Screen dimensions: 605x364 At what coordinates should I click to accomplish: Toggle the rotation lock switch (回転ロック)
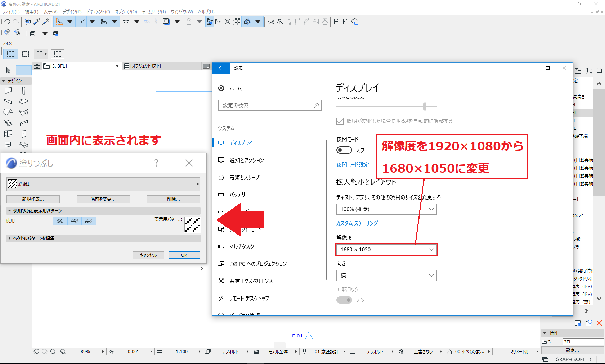344,300
